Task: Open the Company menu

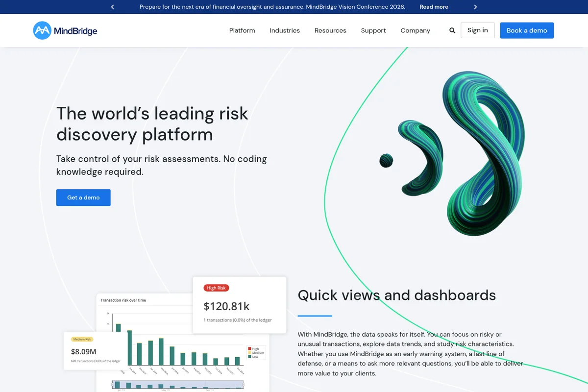Action: pos(415,30)
